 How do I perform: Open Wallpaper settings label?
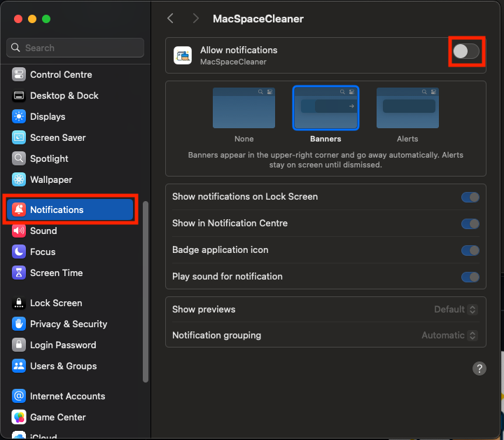tap(51, 179)
